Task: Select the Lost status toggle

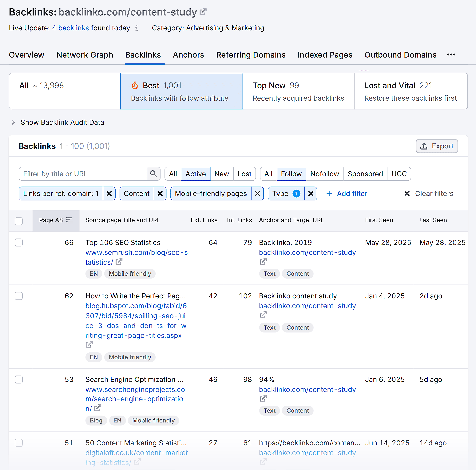Action: (x=244, y=174)
